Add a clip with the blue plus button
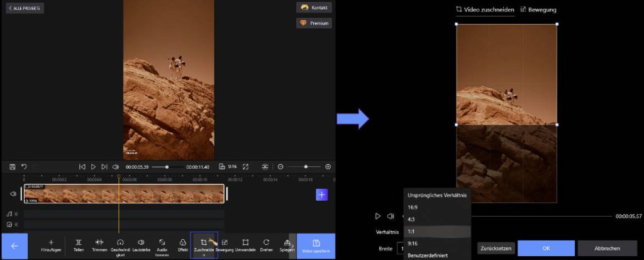This screenshot has width=644, height=260. (321, 195)
